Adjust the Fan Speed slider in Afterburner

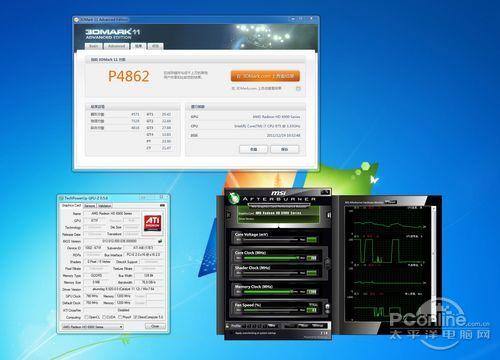click(270, 310)
